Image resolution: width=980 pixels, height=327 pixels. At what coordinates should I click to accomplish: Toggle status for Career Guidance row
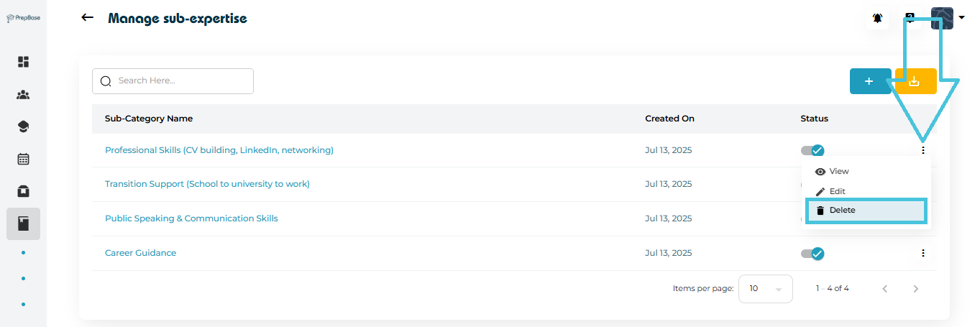point(813,253)
